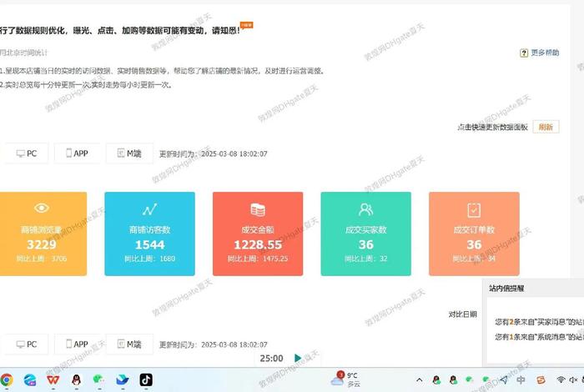
Task: Select the APP tab in the lower trend row
Action: point(77,344)
